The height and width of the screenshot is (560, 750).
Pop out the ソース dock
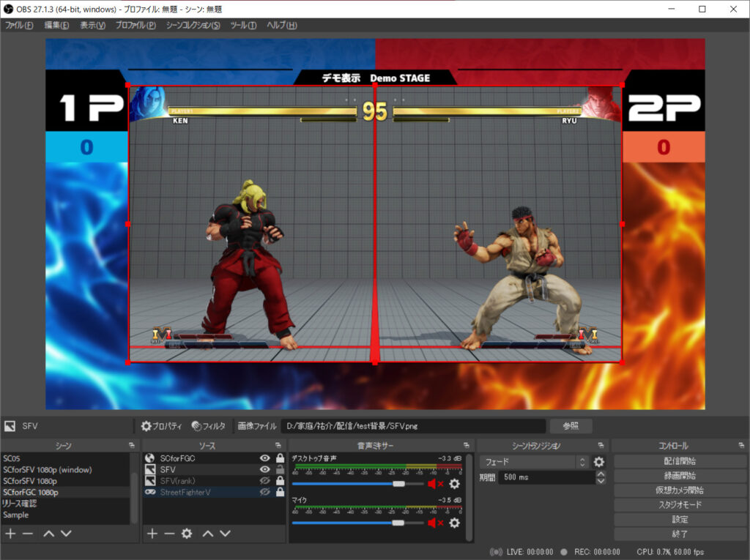click(278, 445)
